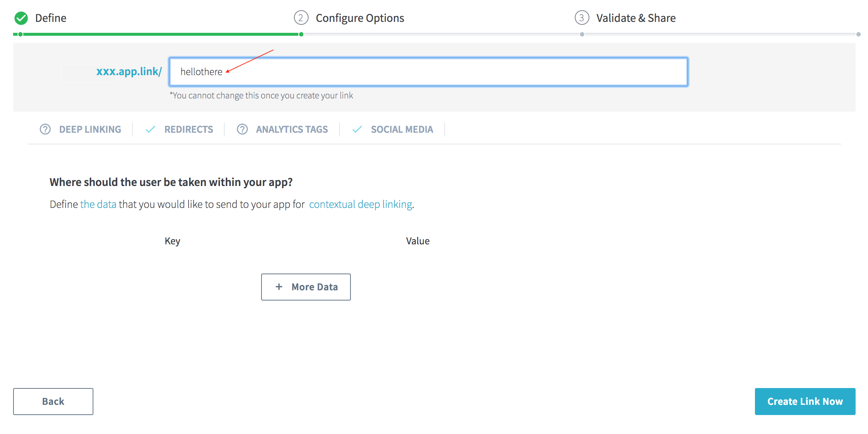Viewport: 868px width, 434px height.
Task: Open 'the data' hyperlink
Action: pyautogui.click(x=98, y=204)
